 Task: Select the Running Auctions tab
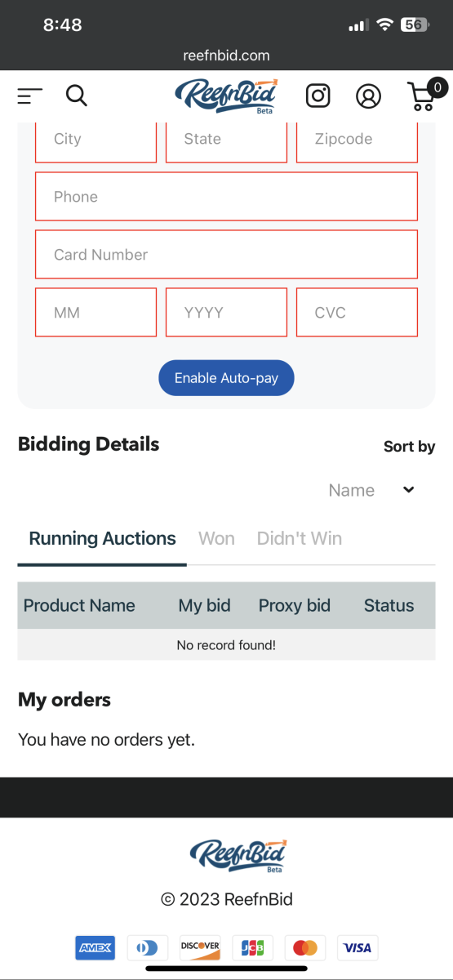pyautogui.click(x=102, y=539)
